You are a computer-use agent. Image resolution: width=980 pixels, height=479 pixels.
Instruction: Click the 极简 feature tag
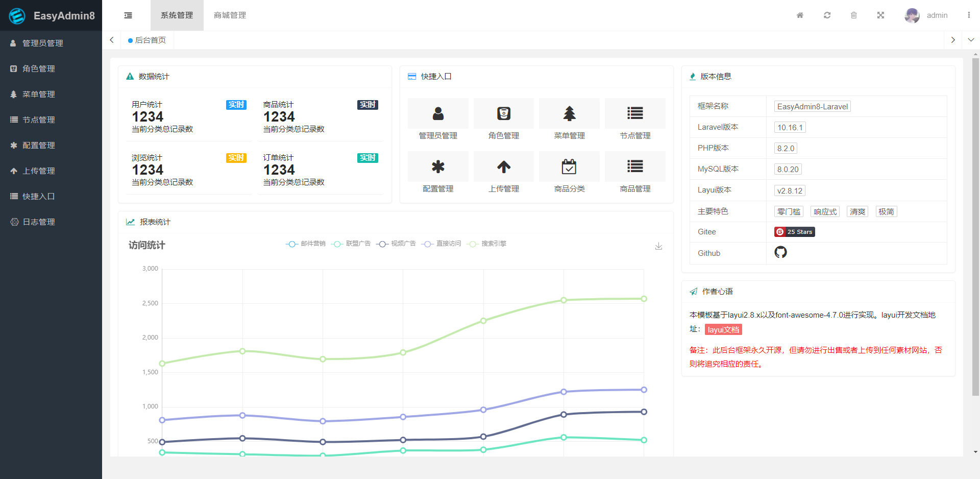point(886,211)
